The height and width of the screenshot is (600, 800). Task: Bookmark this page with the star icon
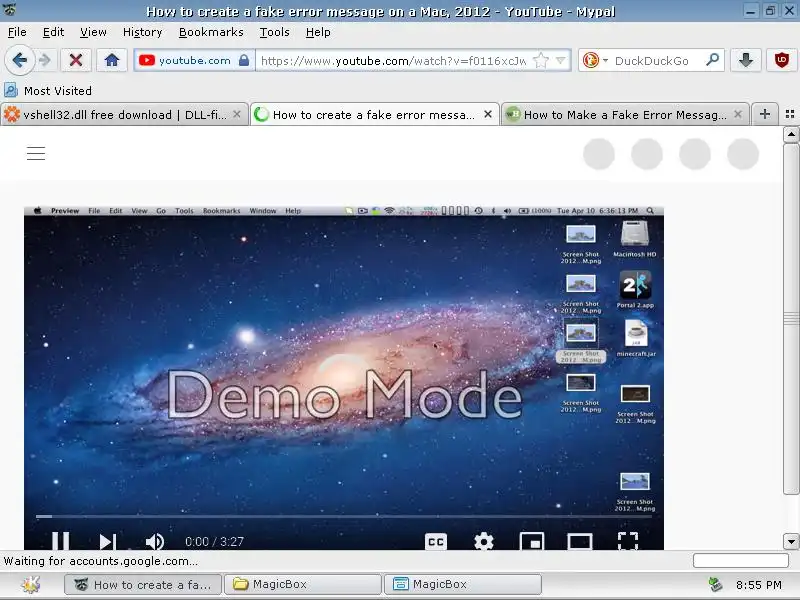click(x=540, y=61)
